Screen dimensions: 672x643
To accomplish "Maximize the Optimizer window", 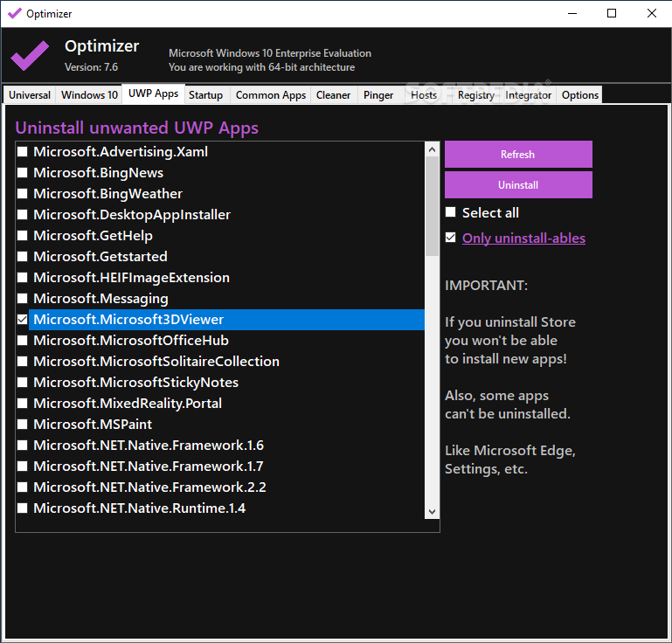I will coord(612,13).
